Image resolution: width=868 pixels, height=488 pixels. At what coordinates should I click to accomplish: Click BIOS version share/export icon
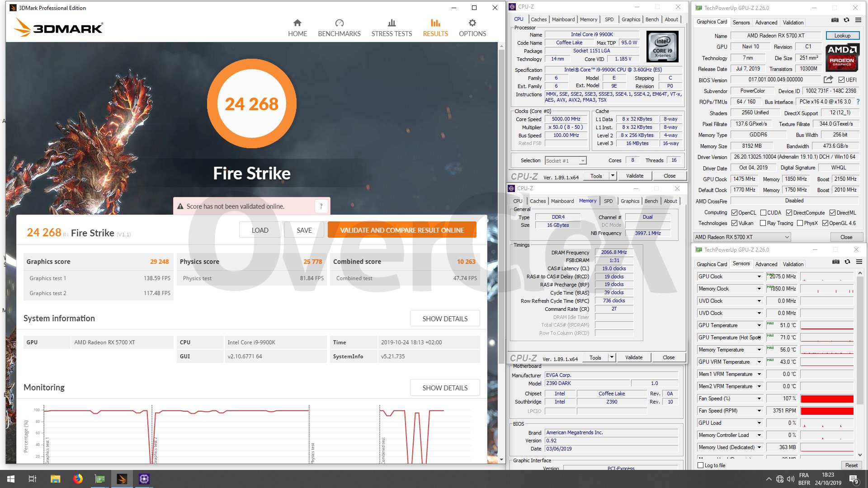828,80
